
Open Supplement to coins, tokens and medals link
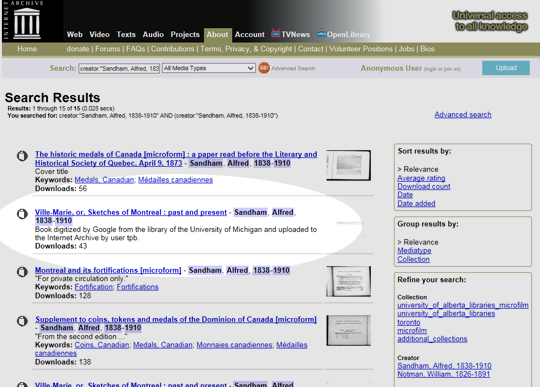[x=176, y=320]
